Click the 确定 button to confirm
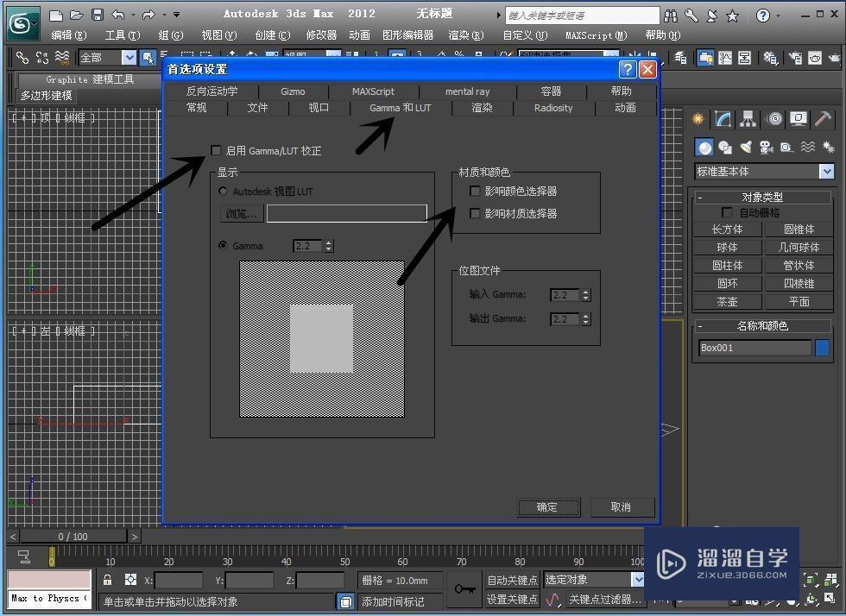846x616 pixels. pos(548,506)
